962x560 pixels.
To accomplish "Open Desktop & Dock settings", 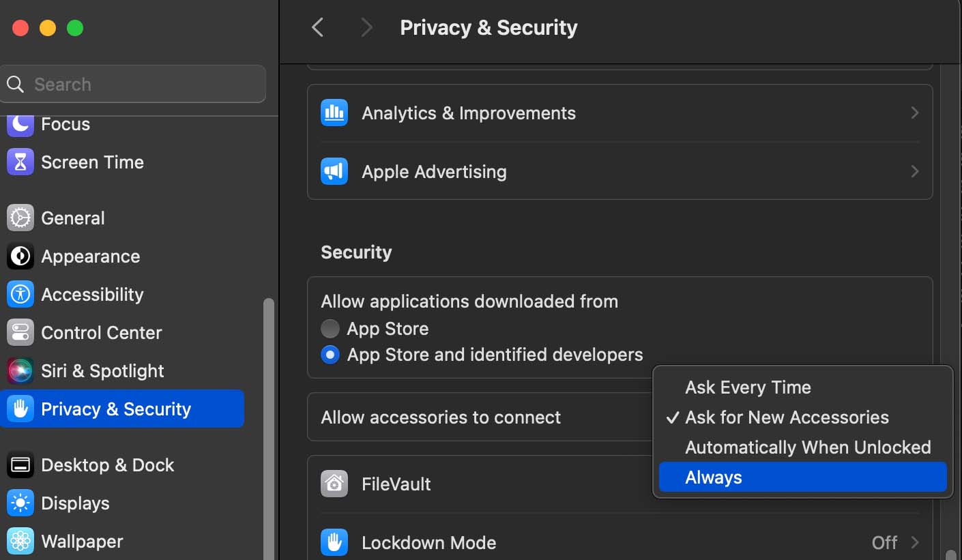I will tap(107, 465).
